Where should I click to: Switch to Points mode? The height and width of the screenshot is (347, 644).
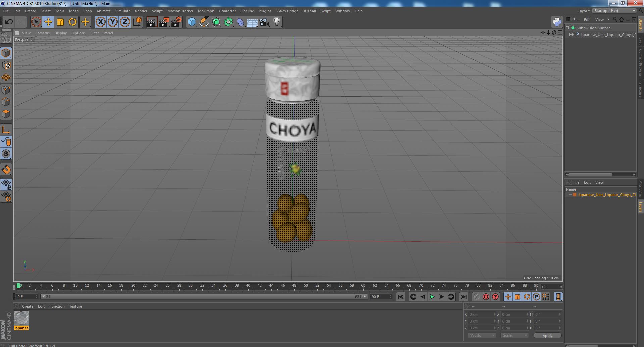click(x=6, y=90)
